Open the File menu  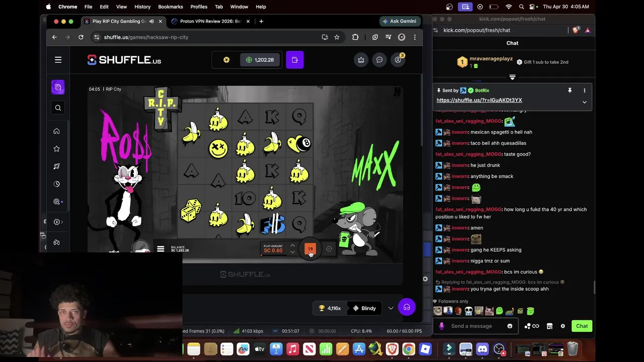[88, 7]
